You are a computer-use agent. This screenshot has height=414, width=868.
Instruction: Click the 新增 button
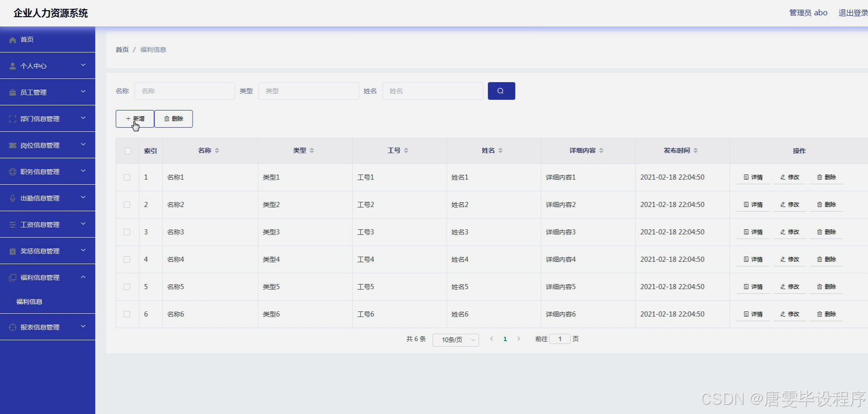[135, 119]
